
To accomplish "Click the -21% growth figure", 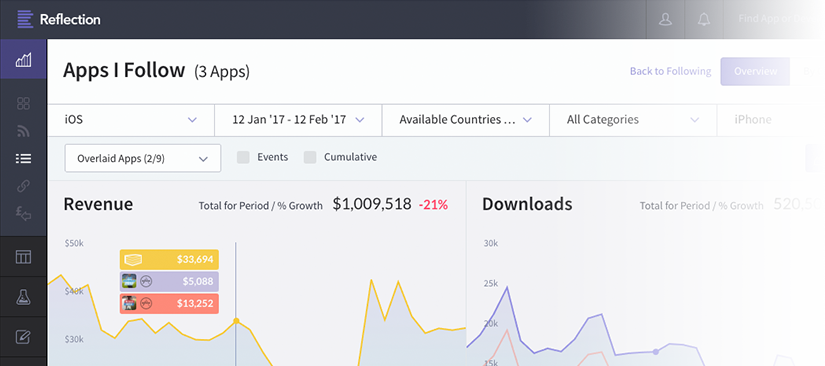I will [x=433, y=205].
